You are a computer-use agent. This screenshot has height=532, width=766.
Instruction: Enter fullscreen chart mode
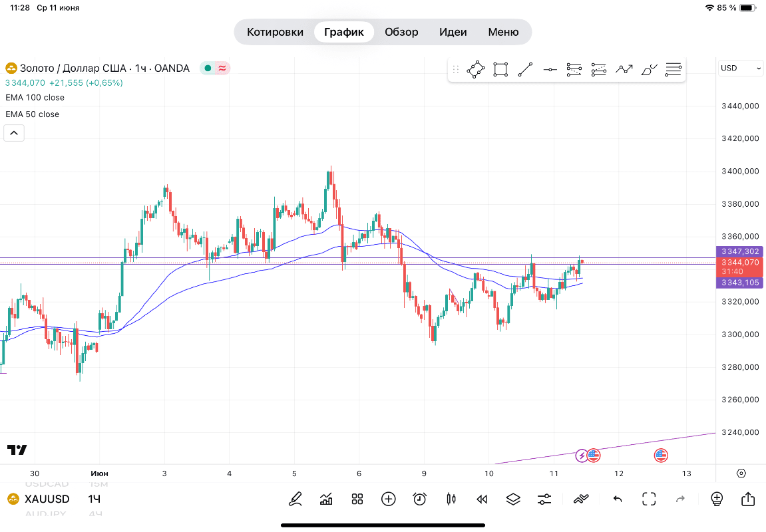(x=649, y=499)
